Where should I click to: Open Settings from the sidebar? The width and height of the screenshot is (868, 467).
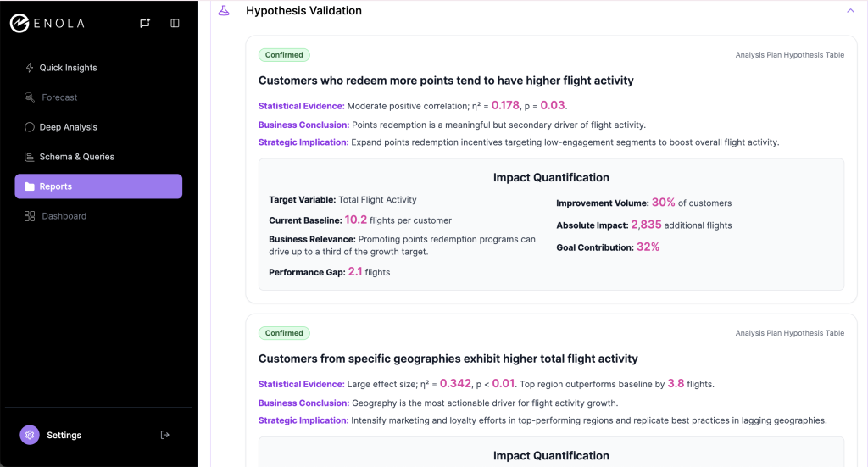point(64,435)
